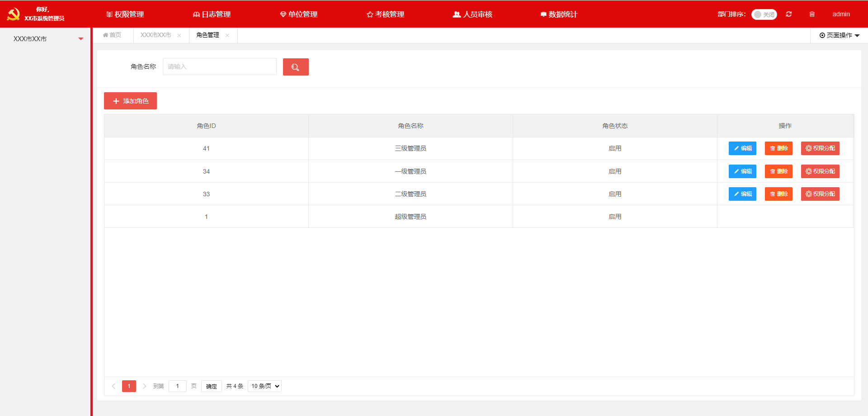Close the 角色管理 tab with its X
868x416 pixels.
(x=227, y=35)
